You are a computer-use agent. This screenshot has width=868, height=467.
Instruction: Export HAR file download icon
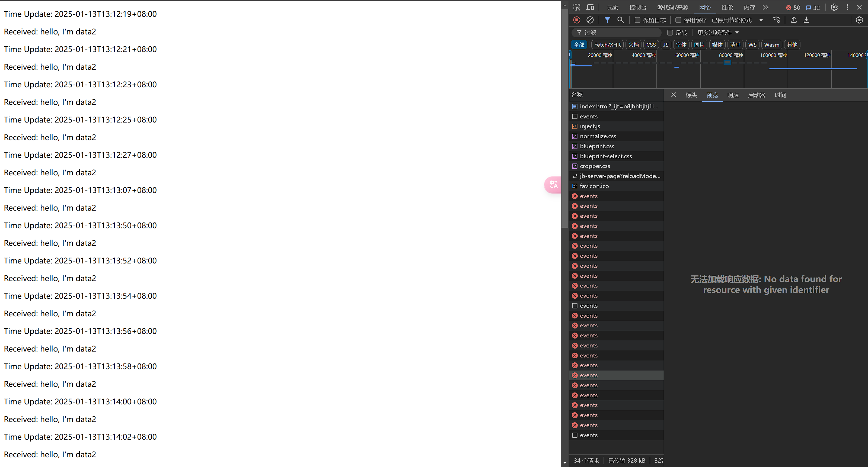click(x=806, y=20)
